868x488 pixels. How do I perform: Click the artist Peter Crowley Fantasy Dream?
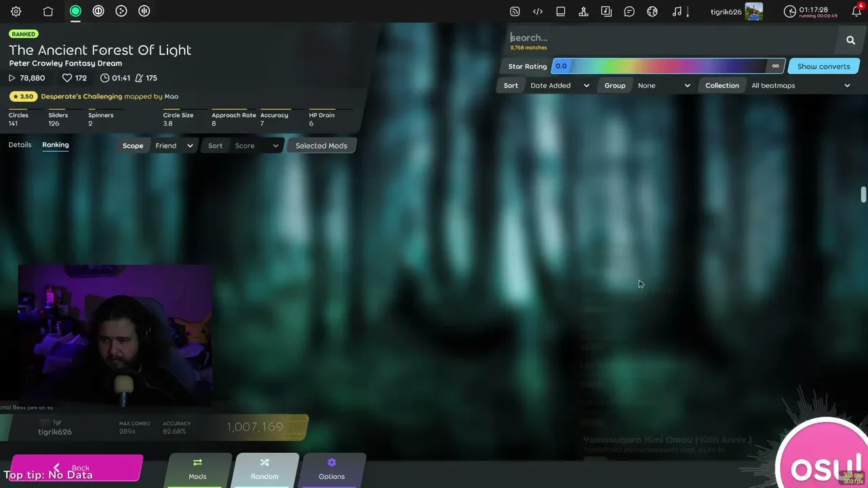tap(66, 64)
